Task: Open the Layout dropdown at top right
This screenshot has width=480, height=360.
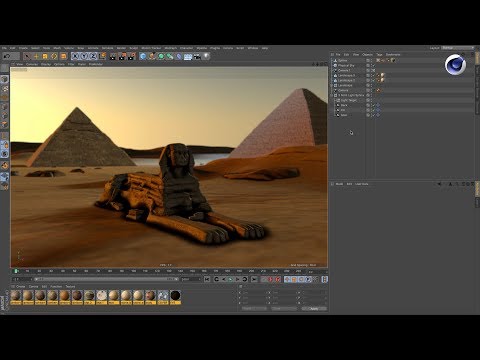Action: pos(457,48)
